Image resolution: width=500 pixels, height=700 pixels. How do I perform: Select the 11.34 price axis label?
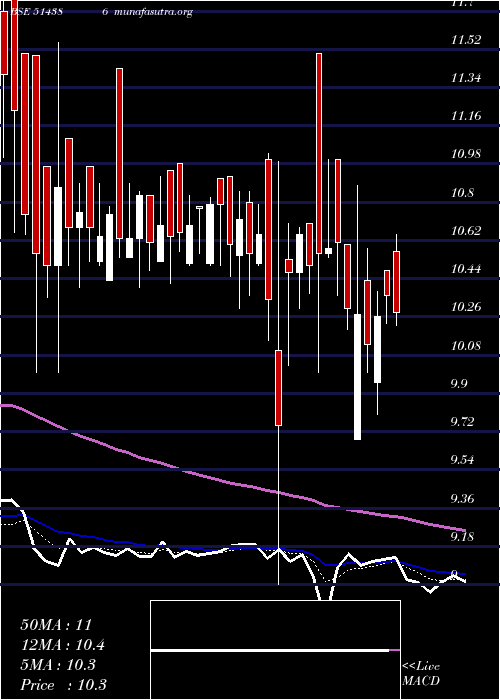[x=467, y=78]
